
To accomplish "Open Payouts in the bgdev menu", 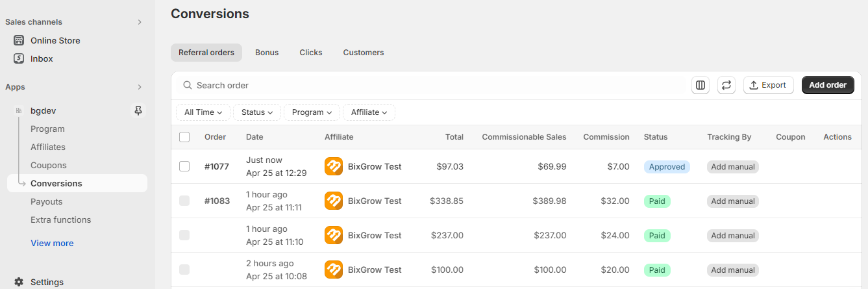I will tap(47, 201).
